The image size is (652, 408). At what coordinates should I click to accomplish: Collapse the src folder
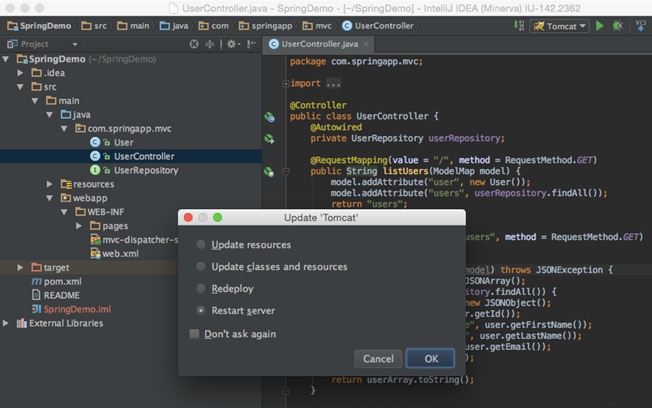[20, 87]
